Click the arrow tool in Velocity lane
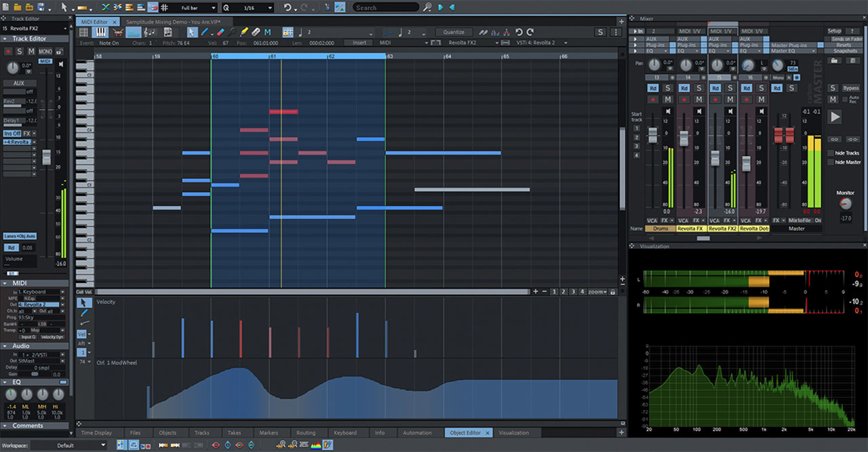Viewport: 868px width, 452px height. 83,303
